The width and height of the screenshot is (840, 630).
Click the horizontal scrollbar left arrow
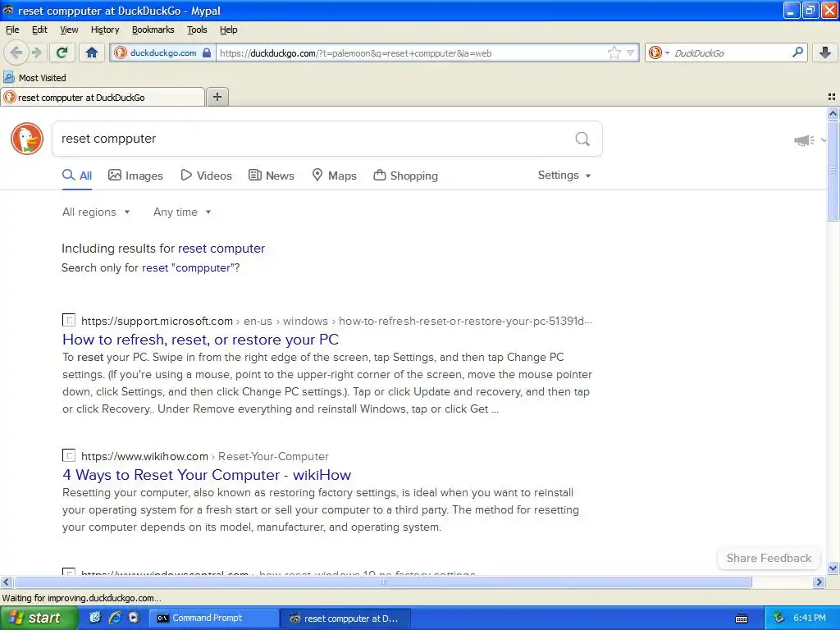[6, 582]
